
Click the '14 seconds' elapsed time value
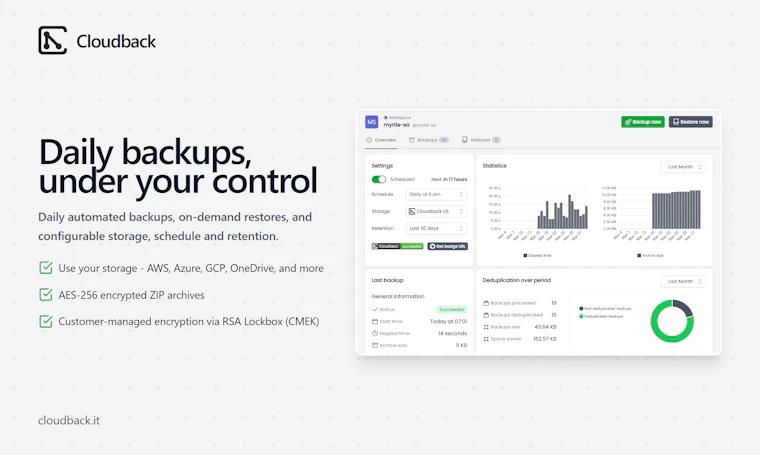click(452, 333)
